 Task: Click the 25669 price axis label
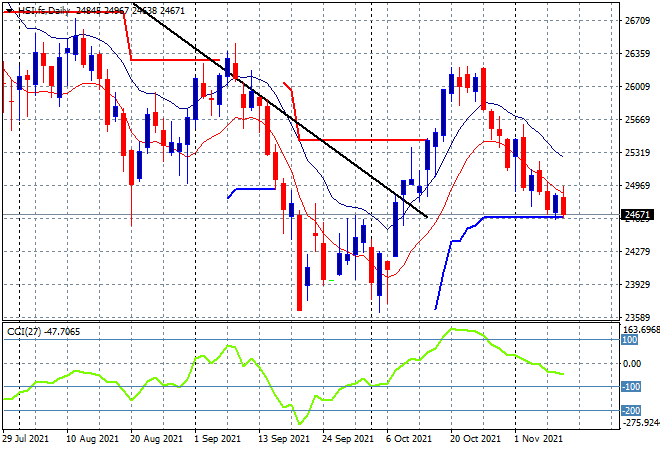point(637,120)
